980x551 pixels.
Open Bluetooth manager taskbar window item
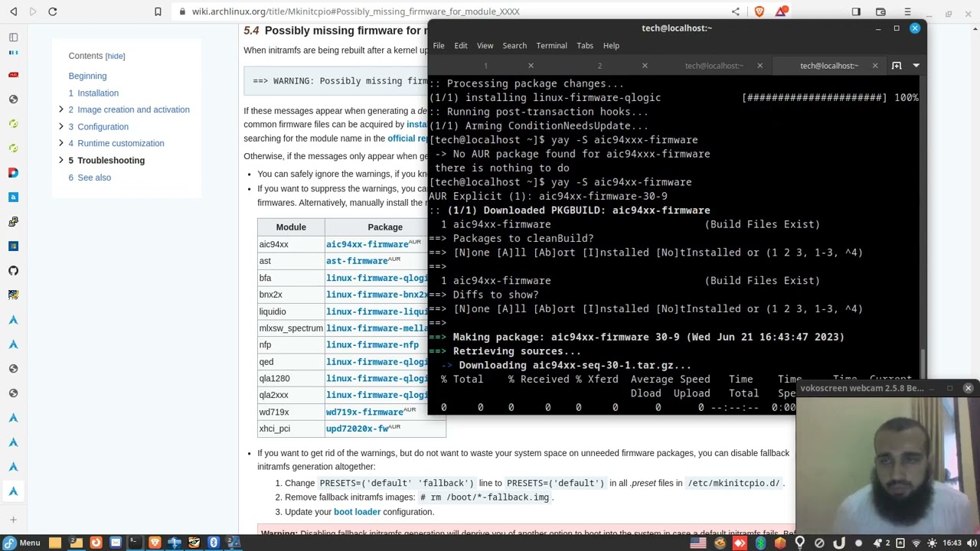(x=214, y=543)
